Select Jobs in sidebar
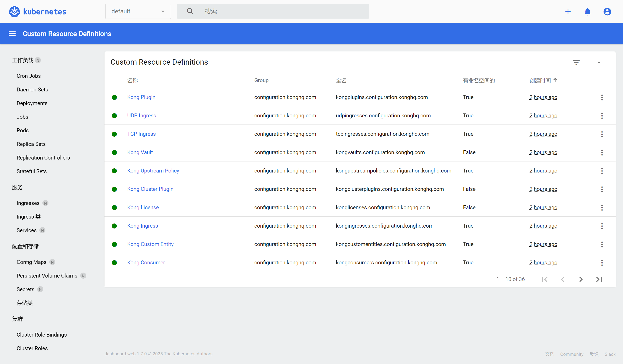Viewport: 623px width, 364px height. (x=22, y=117)
